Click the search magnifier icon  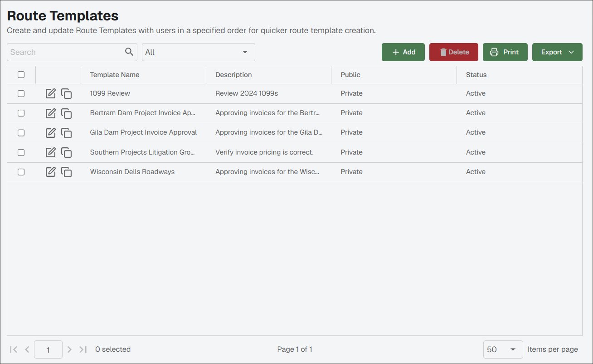pyautogui.click(x=129, y=52)
